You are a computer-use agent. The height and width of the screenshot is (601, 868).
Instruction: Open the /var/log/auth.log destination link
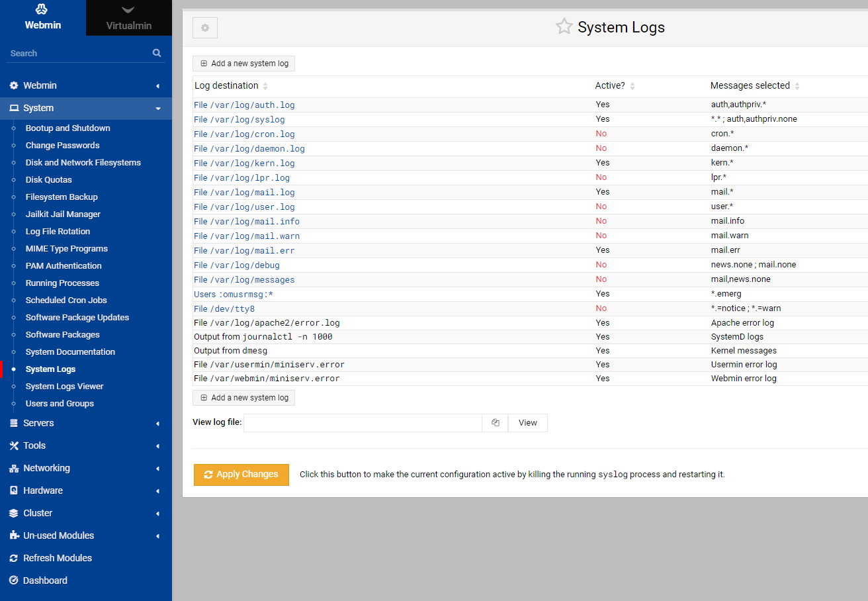point(244,105)
